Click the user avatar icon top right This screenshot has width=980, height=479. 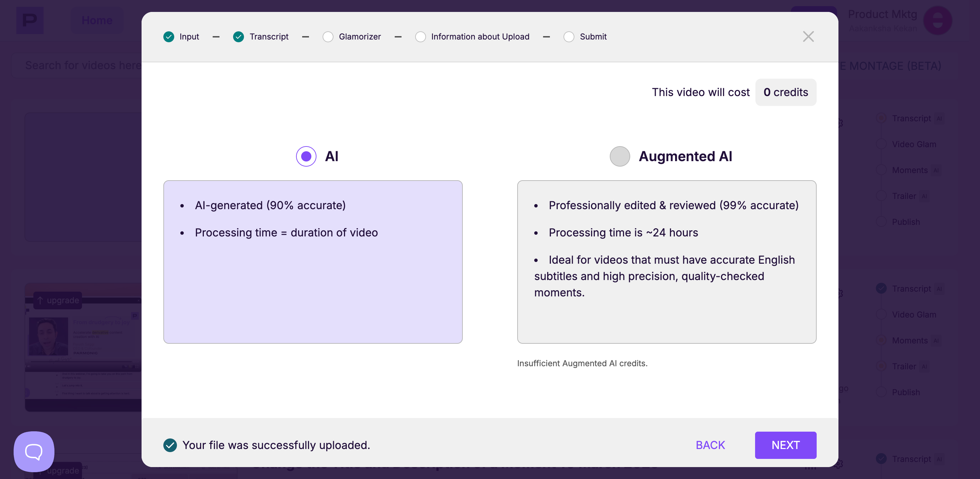pos(937,20)
